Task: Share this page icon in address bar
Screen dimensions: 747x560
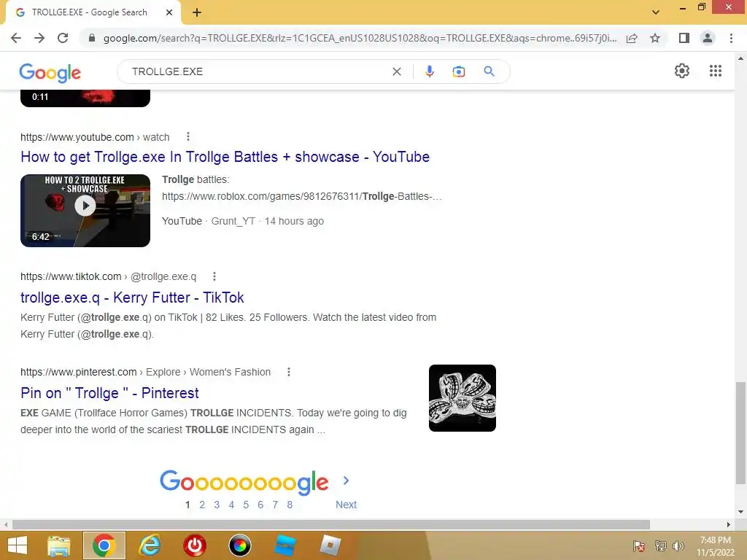Action: click(x=632, y=38)
